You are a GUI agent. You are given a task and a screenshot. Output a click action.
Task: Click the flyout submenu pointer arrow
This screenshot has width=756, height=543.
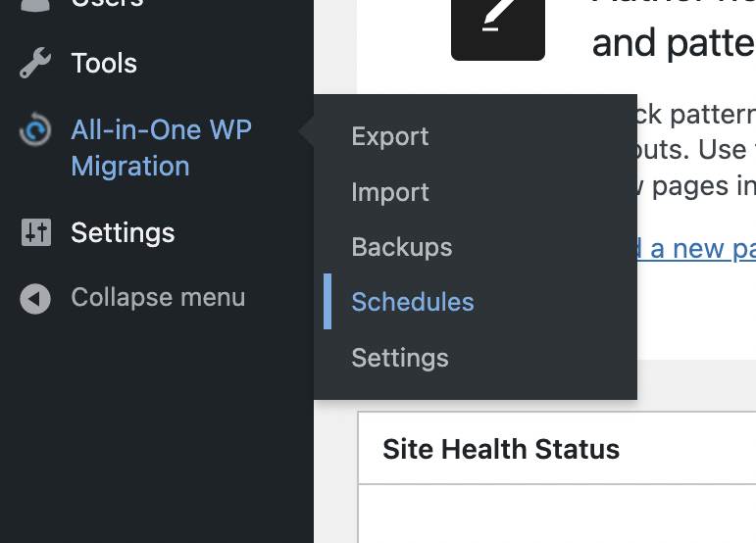(307, 131)
